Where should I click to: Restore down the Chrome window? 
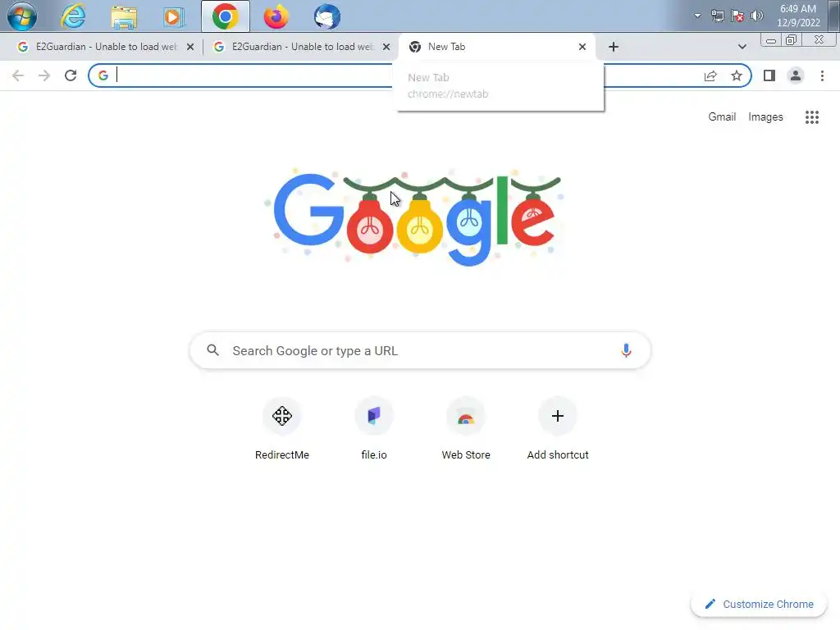(x=791, y=40)
